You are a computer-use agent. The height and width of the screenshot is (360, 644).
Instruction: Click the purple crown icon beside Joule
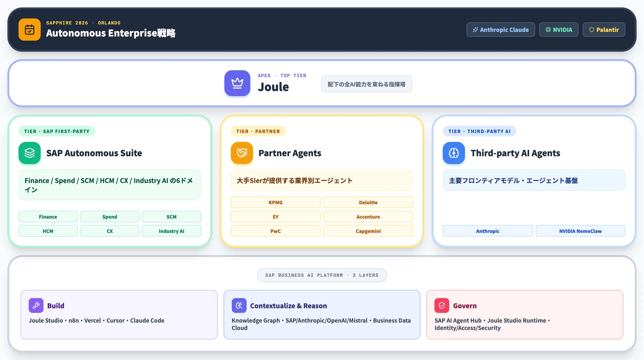coord(237,83)
